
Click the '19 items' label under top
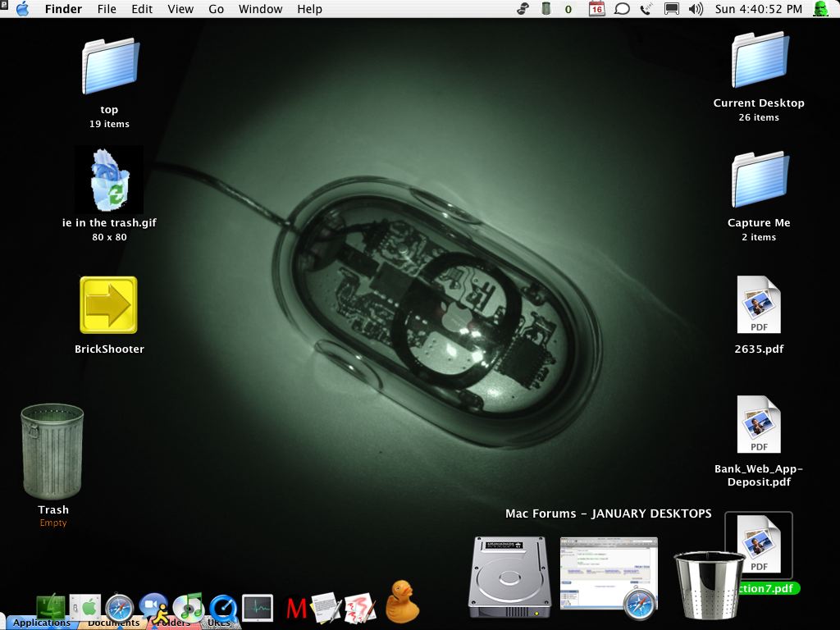[x=109, y=124]
